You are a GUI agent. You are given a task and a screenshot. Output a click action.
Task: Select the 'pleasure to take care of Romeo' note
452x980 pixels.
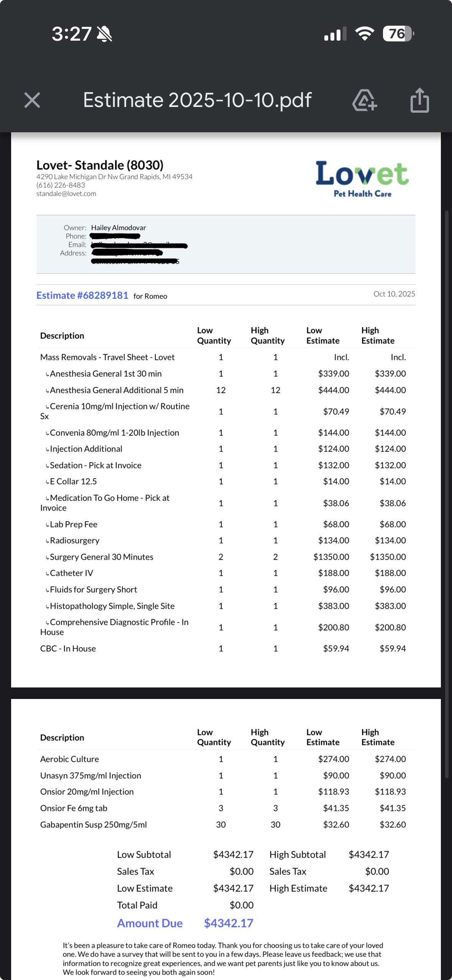(223, 959)
